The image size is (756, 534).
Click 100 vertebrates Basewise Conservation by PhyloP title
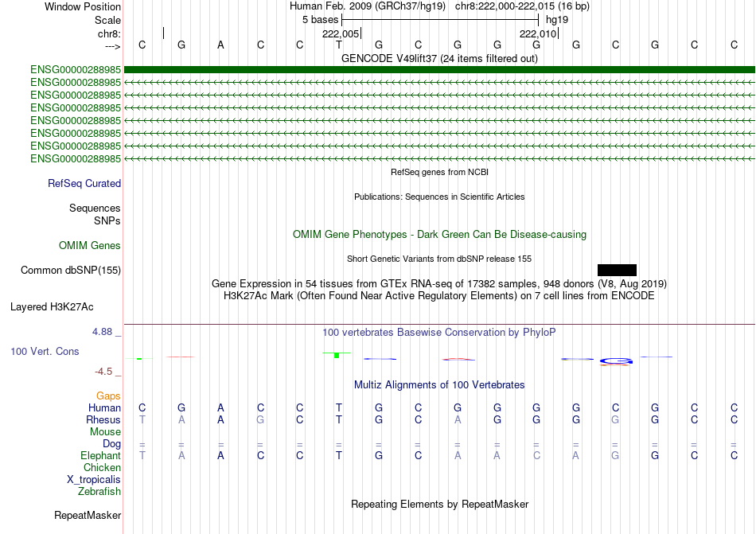(x=438, y=332)
